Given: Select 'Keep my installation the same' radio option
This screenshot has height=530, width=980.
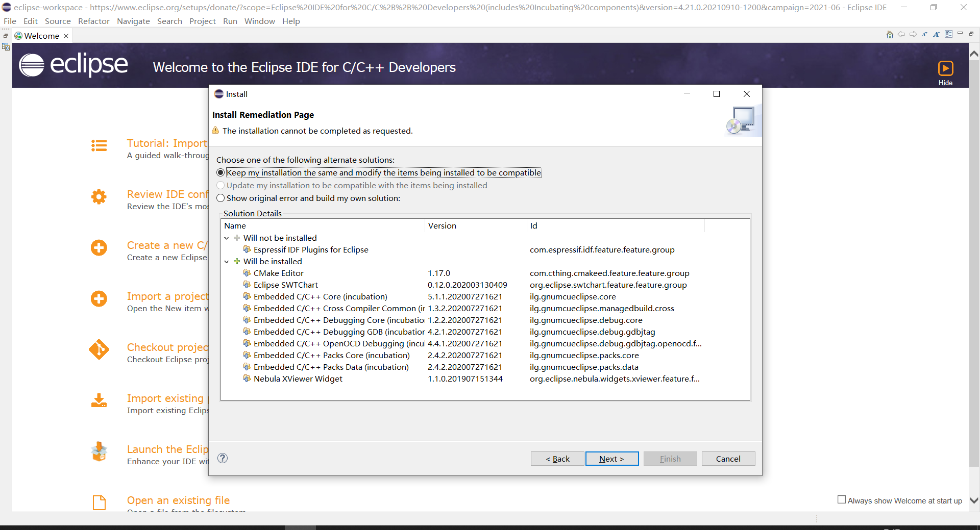Looking at the screenshot, I should pyautogui.click(x=220, y=172).
